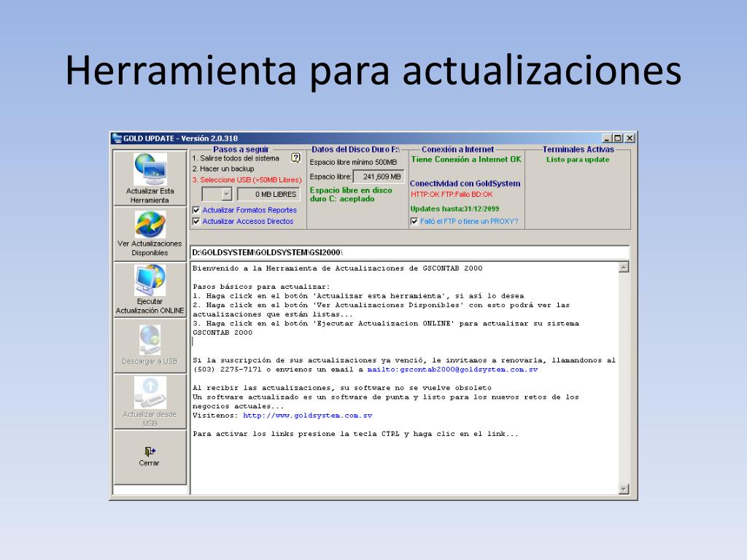Open Ver Actualizaciones Disponibles

[150, 234]
